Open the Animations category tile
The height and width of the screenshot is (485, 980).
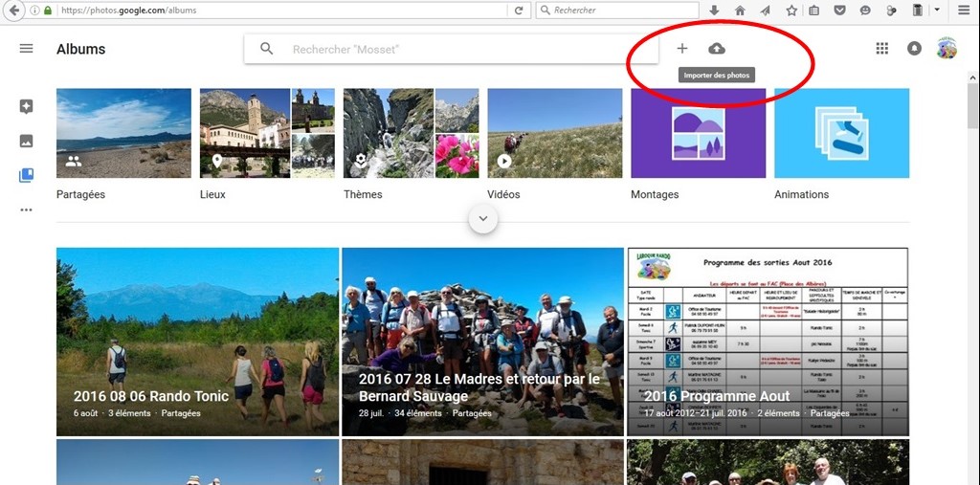click(841, 133)
